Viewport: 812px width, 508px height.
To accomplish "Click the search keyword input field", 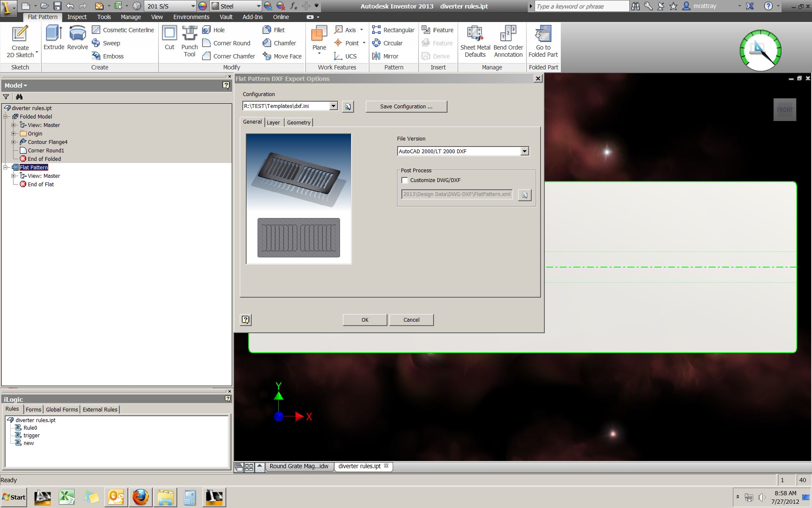I will [x=582, y=6].
